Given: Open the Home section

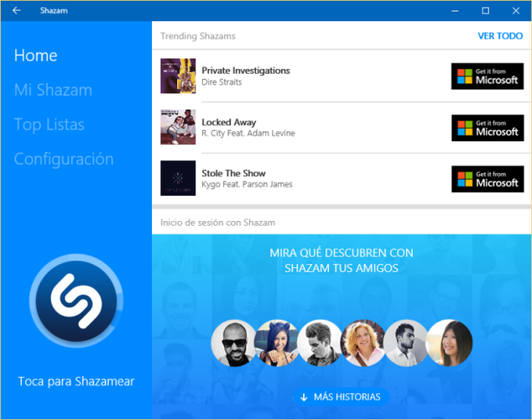Looking at the screenshot, I should pos(35,55).
